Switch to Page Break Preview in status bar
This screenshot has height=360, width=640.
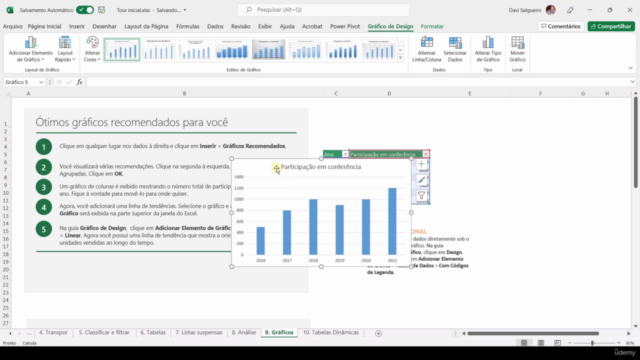(x=558, y=343)
